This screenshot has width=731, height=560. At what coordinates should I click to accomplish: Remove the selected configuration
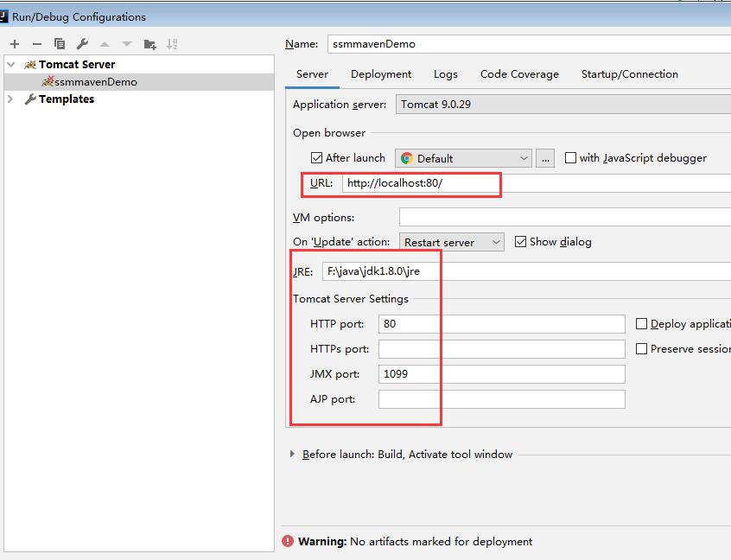37,44
